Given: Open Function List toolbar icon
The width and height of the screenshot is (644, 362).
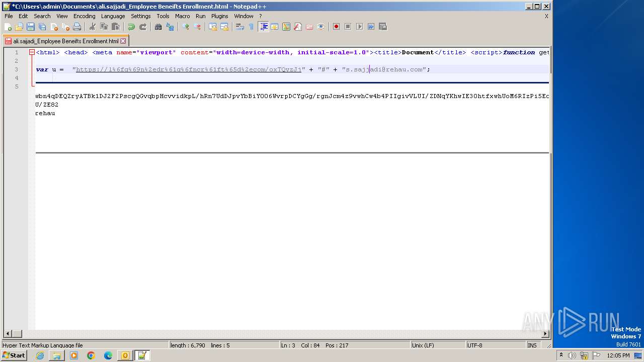Looking at the screenshot, I should [x=298, y=27].
